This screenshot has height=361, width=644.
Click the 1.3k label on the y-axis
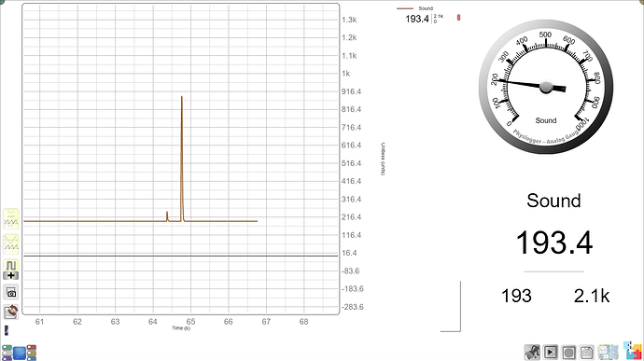[349, 20]
